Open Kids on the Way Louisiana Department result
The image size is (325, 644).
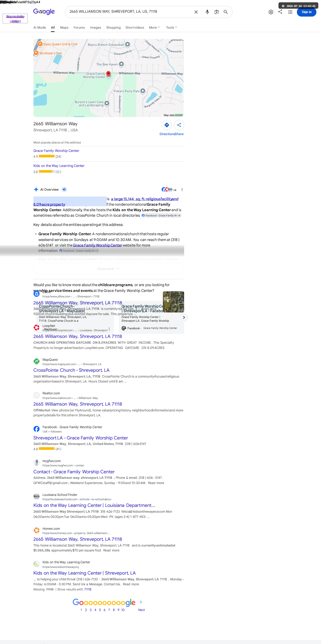[x=94, y=505]
